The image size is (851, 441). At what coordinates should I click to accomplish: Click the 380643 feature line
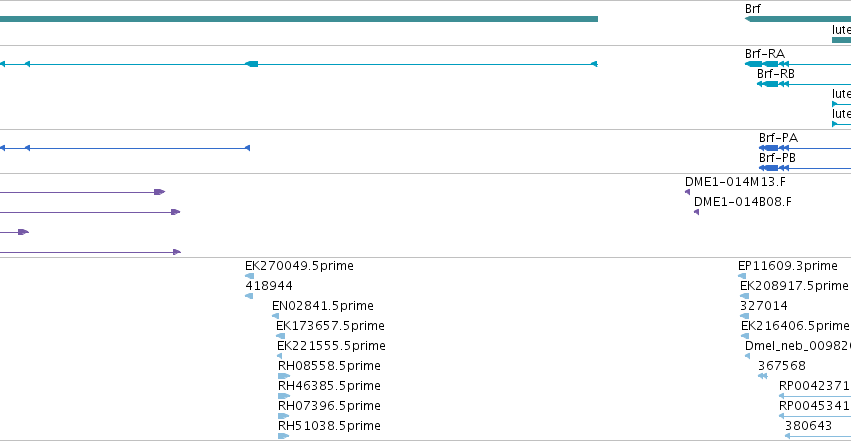pyautogui.click(x=818, y=436)
